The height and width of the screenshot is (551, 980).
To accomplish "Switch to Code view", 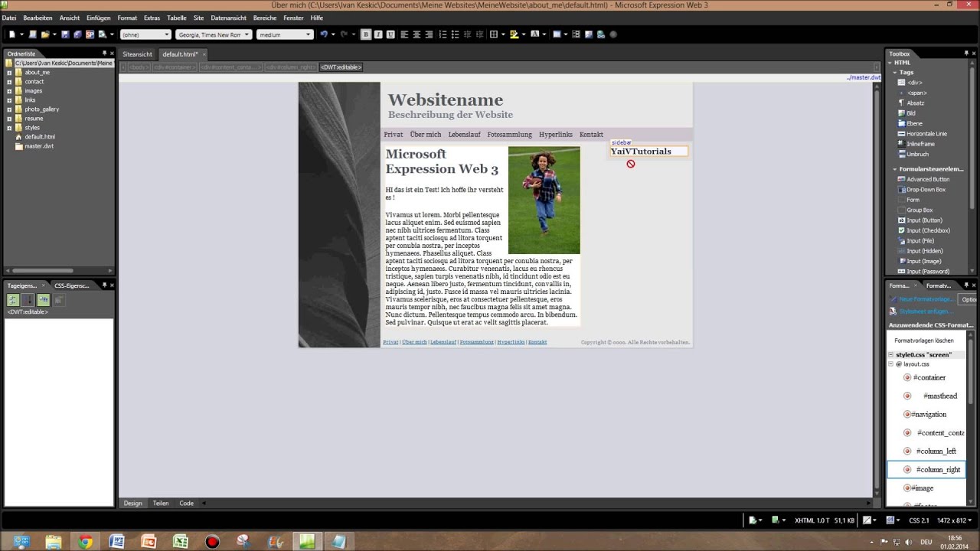I will pyautogui.click(x=186, y=504).
